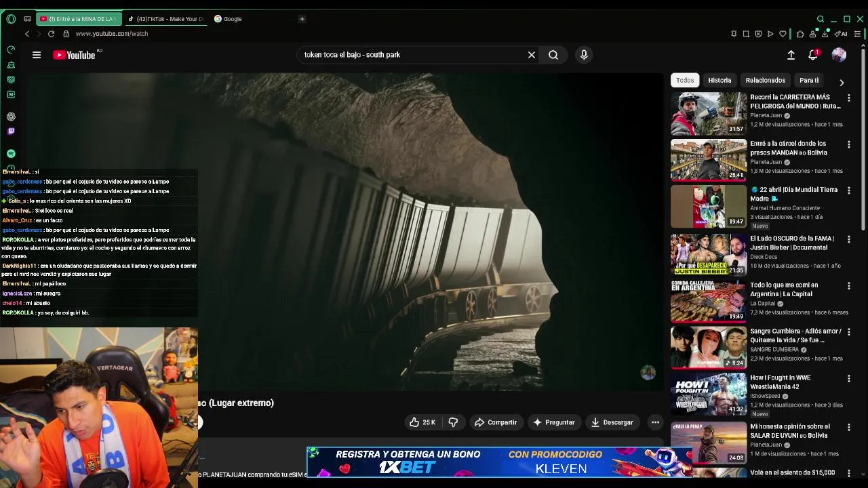Select the MINA DE LA YouTube tab
The height and width of the screenshot is (488, 868).
pyautogui.click(x=78, y=19)
